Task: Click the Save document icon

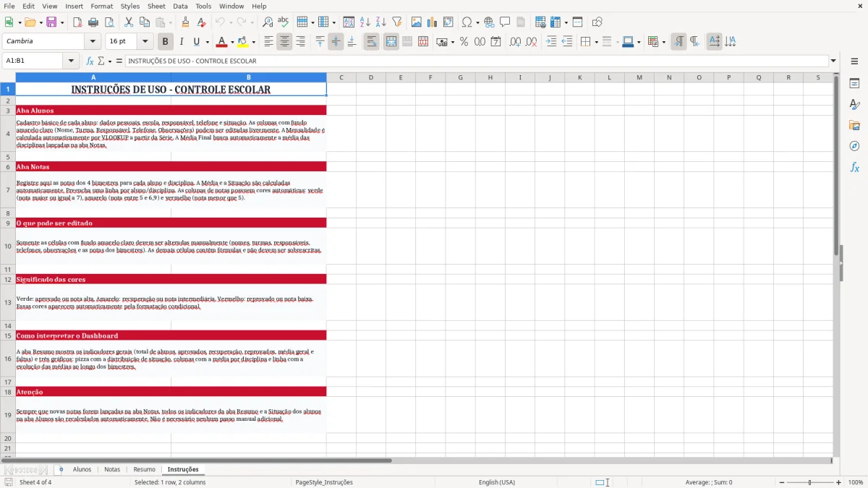Action: [51, 22]
